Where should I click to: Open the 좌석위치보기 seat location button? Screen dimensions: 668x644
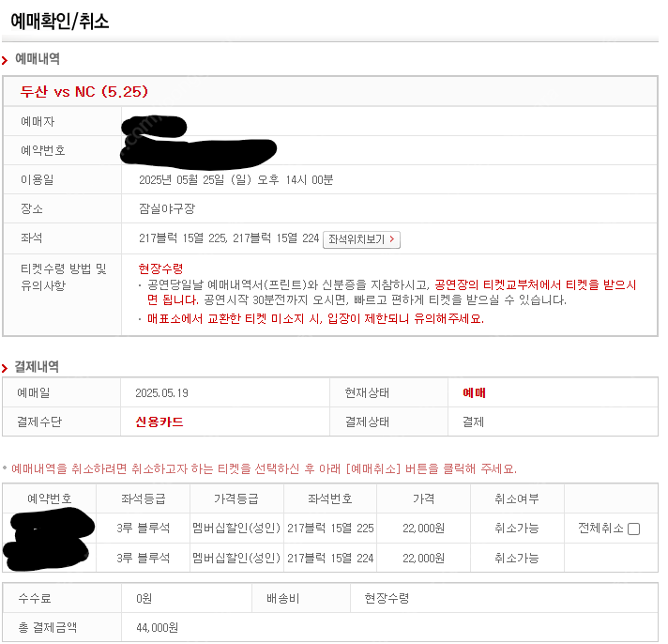click(x=361, y=239)
